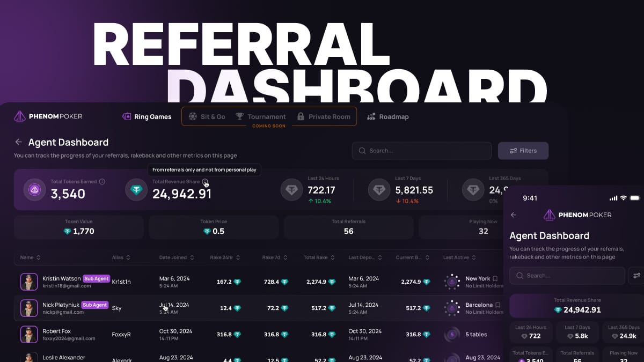
Task: Open the Roadmap page
Action: (387, 116)
